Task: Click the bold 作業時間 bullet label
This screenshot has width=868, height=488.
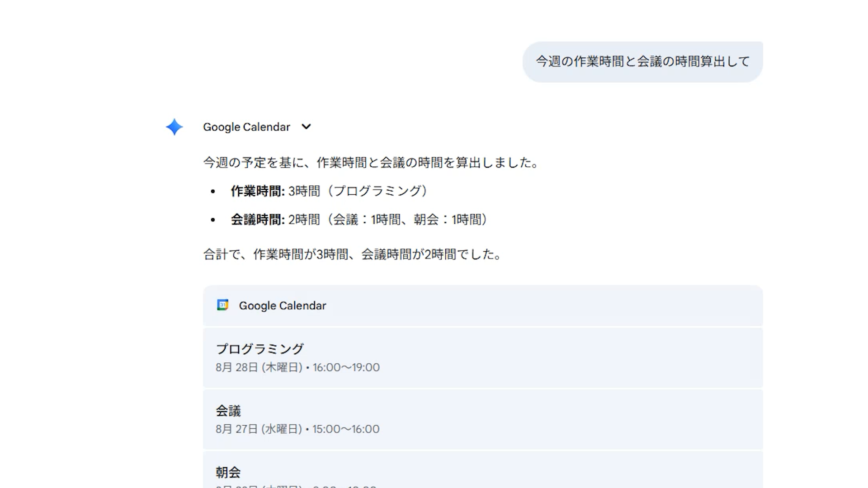Action: 257,191
